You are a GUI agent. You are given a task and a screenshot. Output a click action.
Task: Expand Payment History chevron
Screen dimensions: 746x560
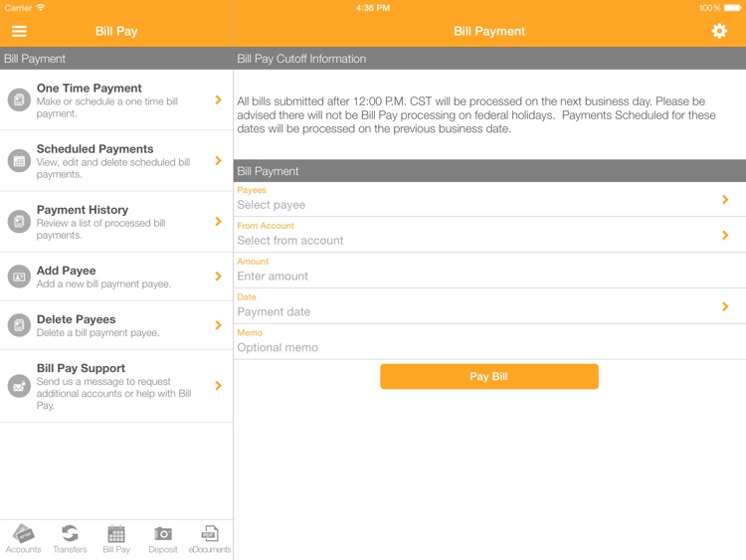(219, 221)
